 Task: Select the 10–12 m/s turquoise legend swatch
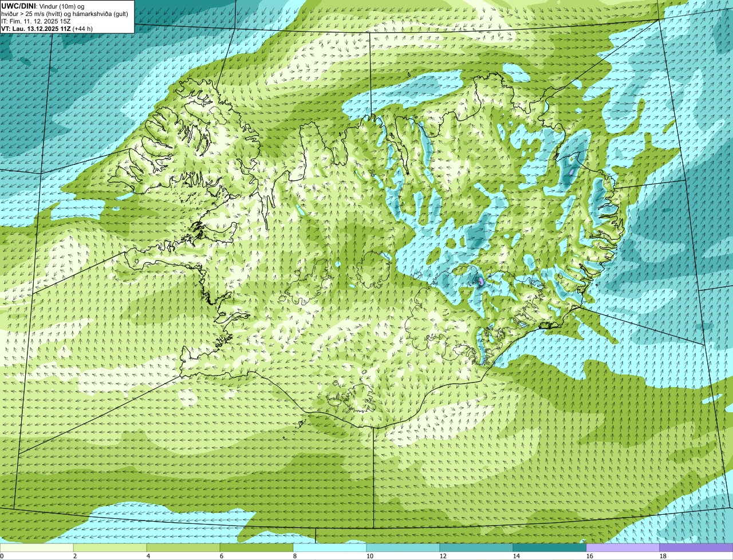(403, 547)
